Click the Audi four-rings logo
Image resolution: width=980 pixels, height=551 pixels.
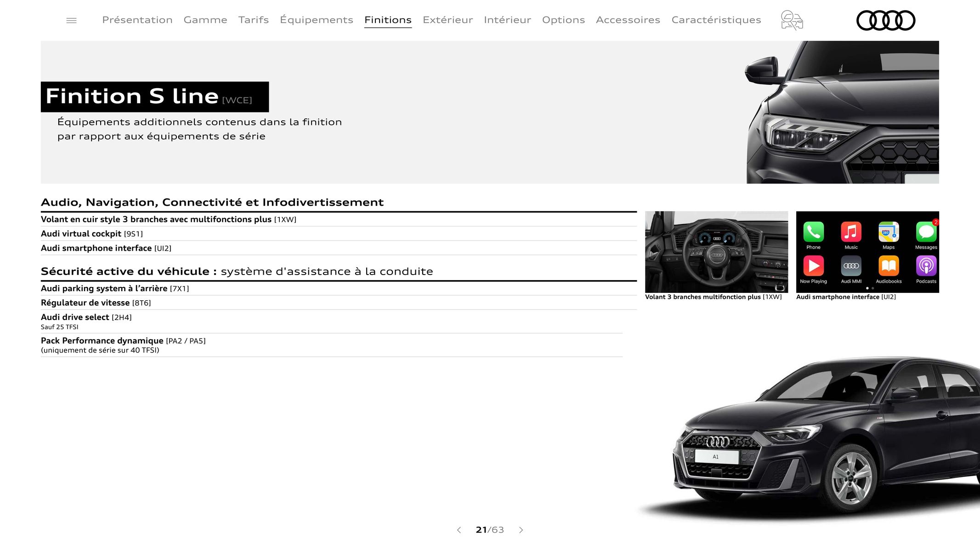point(886,20)
